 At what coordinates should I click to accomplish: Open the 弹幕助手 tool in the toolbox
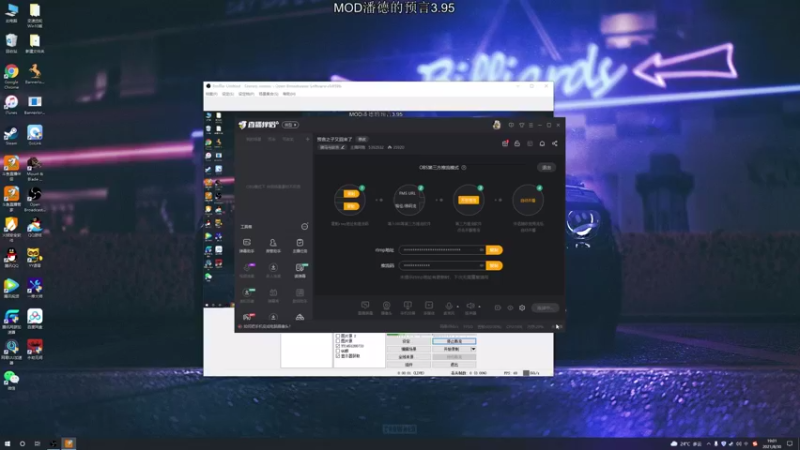pos(247,245)
